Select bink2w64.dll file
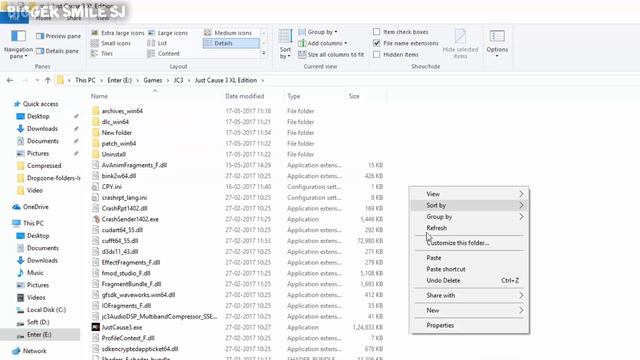 click(x=114, y=176)
